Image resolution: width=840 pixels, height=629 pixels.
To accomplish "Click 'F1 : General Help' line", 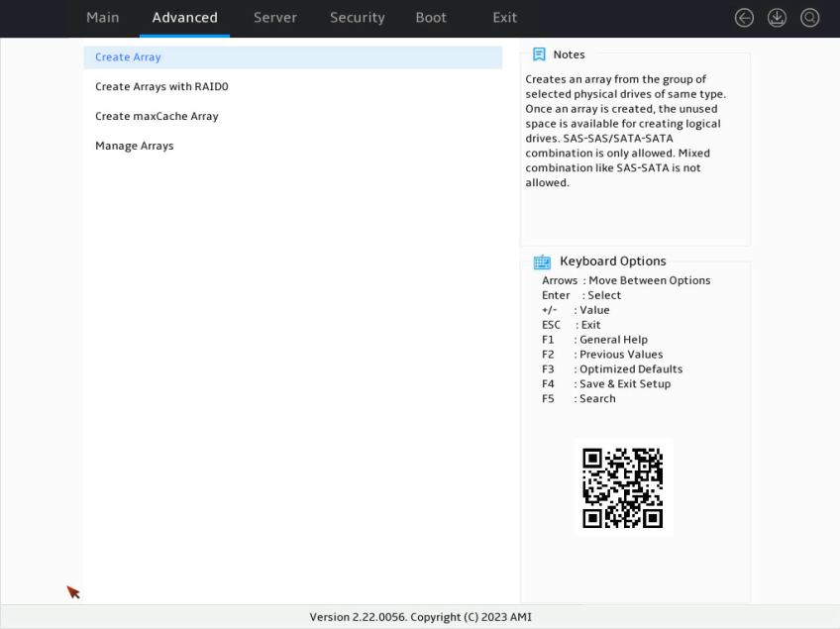I will tap(594, 340).
